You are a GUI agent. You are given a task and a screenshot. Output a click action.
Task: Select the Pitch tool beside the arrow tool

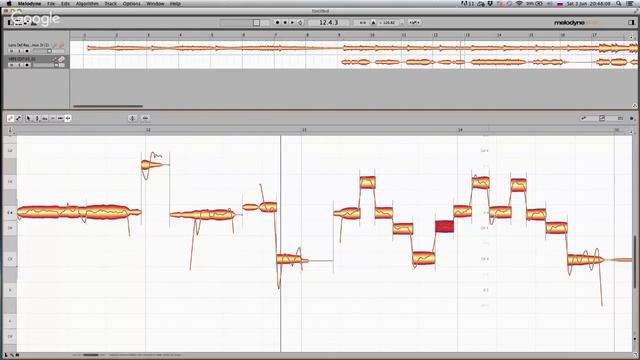point(37,118)
